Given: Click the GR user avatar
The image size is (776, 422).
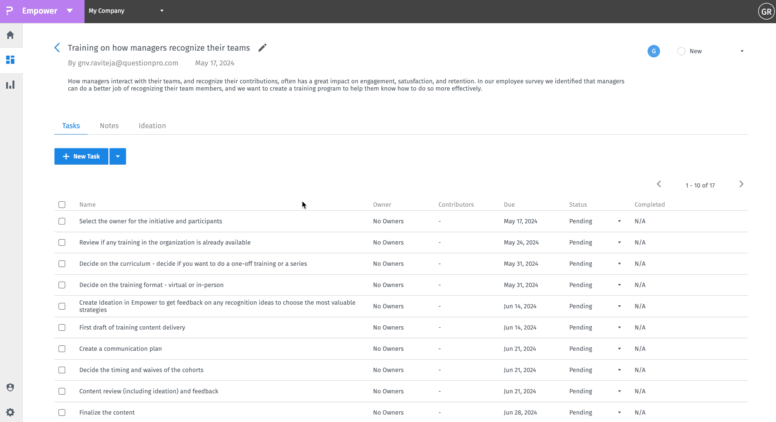Looking at the screenshot, I should point(766,11).
